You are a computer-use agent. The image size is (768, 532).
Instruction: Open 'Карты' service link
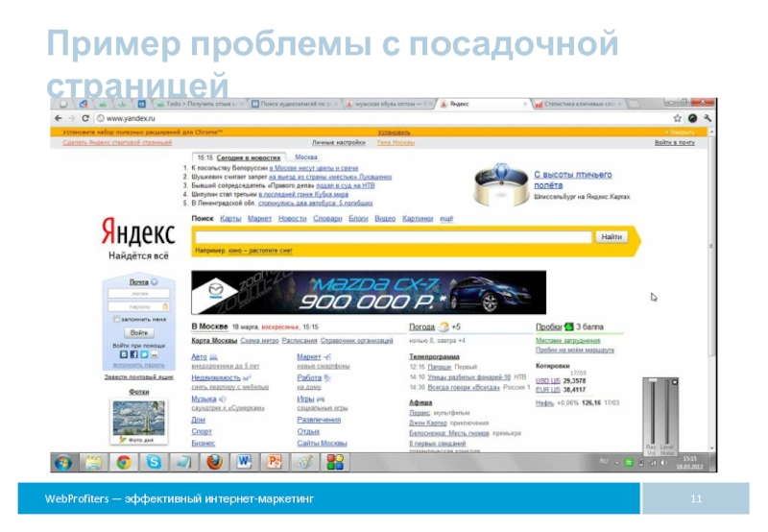coord(230,219)
